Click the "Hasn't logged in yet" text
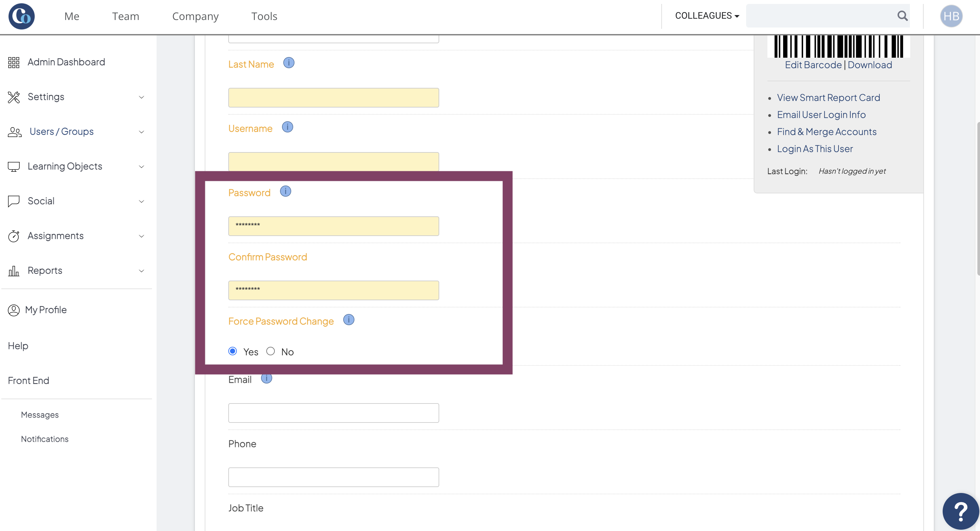The image size is (980, 531). 852,171
